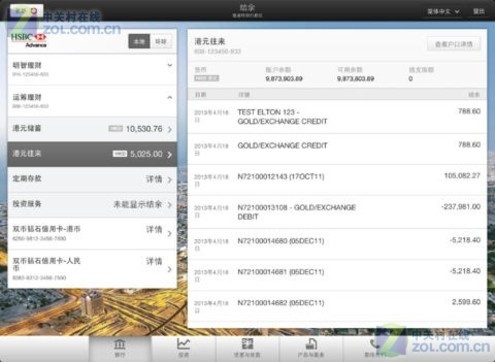Tap the QR-style grid icon in bottom bar
The image size is (495, 362).
coord(247,348)
